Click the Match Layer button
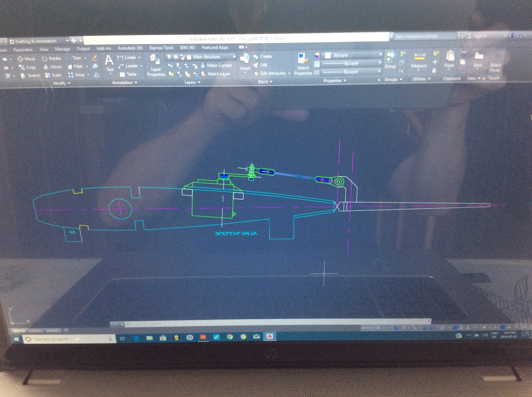This screenshot has height=397, width=532. tap(216, 74)
